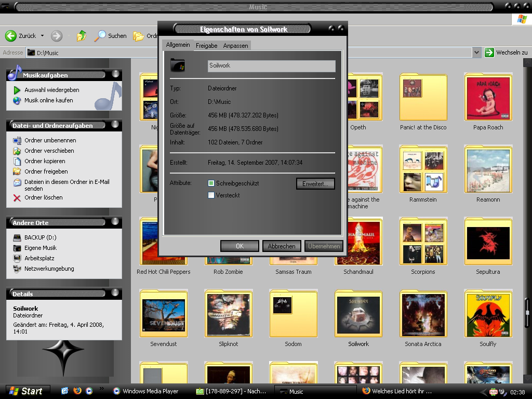Click the Ordner löschen red X icon
532x399 pixels.
click(x=17, y=197)
